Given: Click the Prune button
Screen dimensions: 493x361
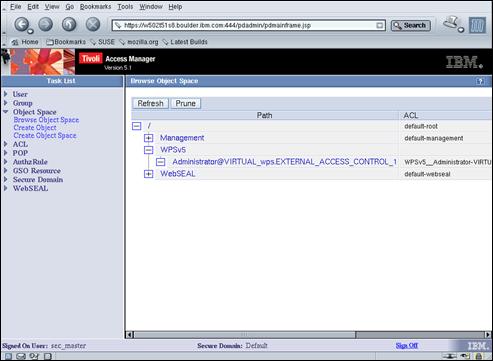Looking at the screenshot, I should click(x=186, y=103).
